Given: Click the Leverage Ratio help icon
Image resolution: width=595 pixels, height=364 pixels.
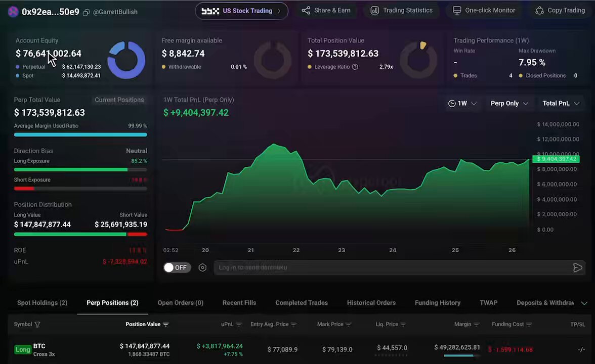Looking at the screenshot, I should pyautogui.click(x=355, y=67).
